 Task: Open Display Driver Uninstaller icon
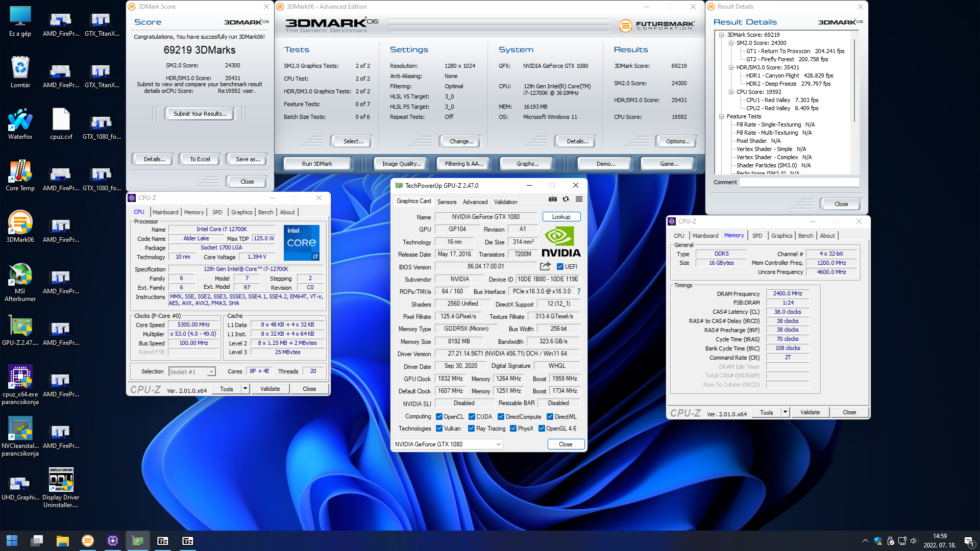(x=61, y=488)
